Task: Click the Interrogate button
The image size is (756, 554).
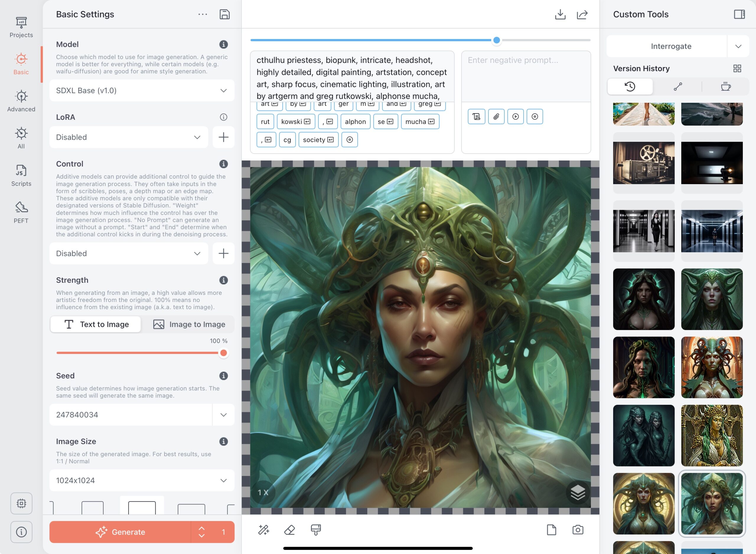Action: [667, 46]
